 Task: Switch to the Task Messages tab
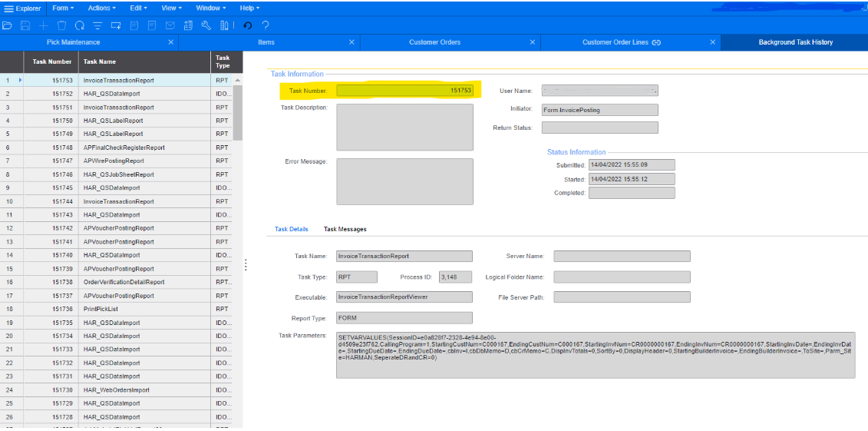tap(345, 229)
